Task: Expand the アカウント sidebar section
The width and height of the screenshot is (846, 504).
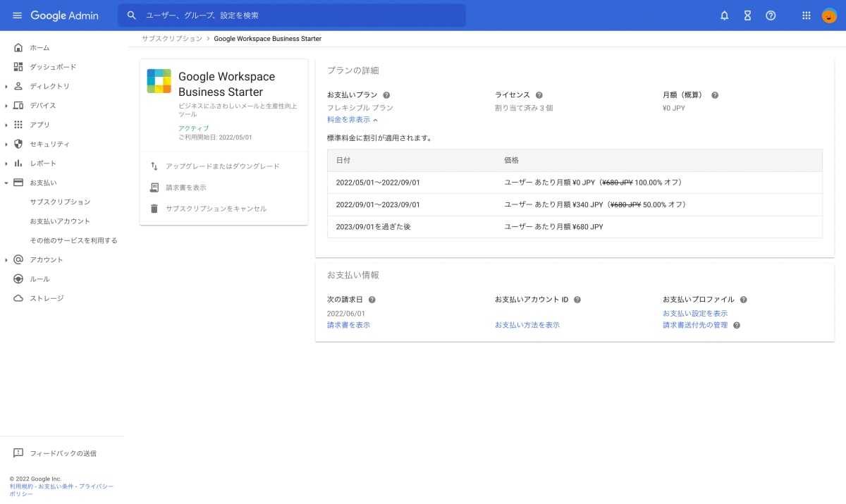Action: pos(6,259)
